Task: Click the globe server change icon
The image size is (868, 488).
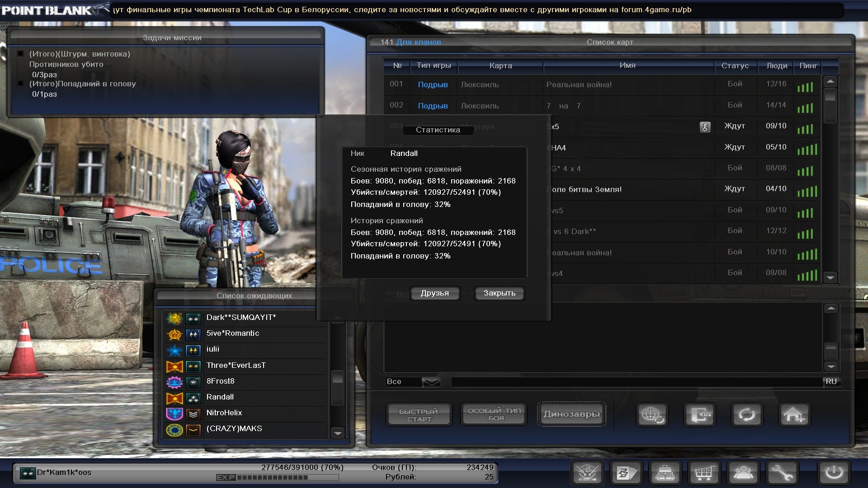Action: [x=652, y=414]
